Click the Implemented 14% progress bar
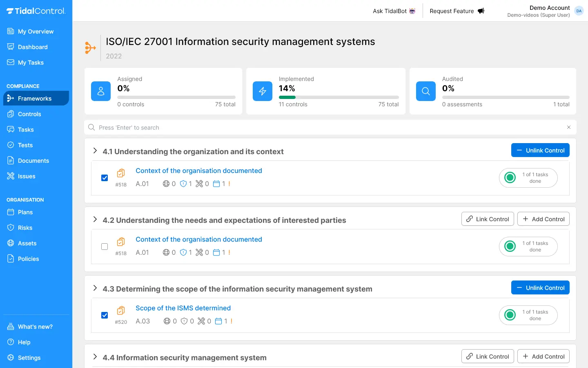The width and height of the screenshot is (588, 368). click(x=339, y=97)
